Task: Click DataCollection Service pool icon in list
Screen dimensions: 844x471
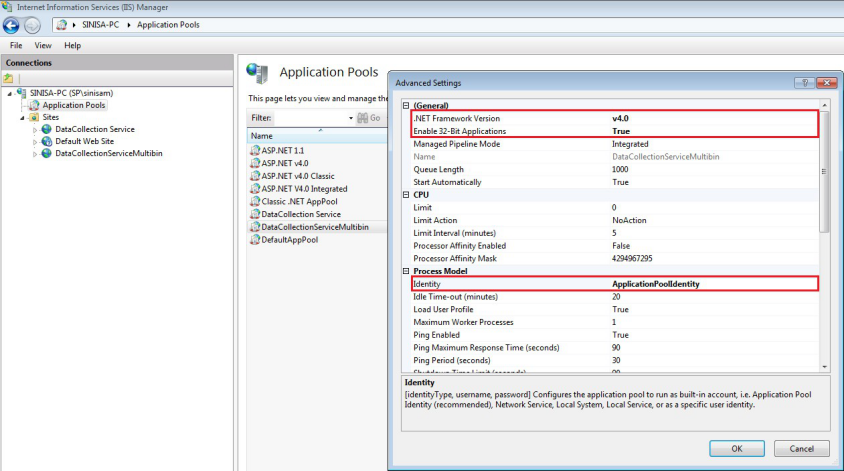Action: pyautogui.click(x=255, y=214)
